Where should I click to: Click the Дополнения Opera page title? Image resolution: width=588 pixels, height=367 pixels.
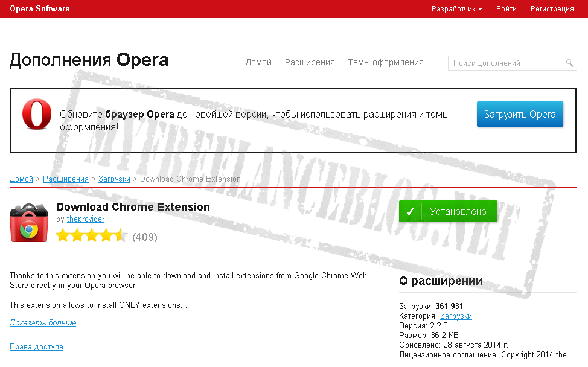point(89,60)
